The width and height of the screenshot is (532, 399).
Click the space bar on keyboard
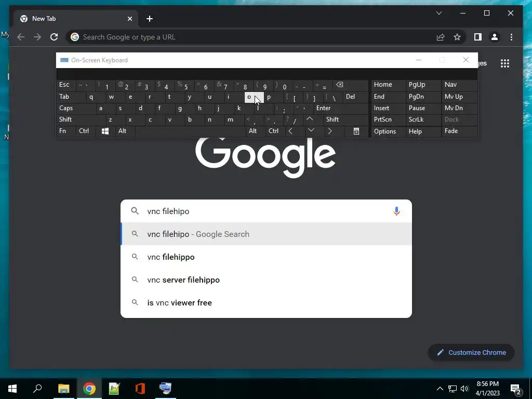(190, 131)
